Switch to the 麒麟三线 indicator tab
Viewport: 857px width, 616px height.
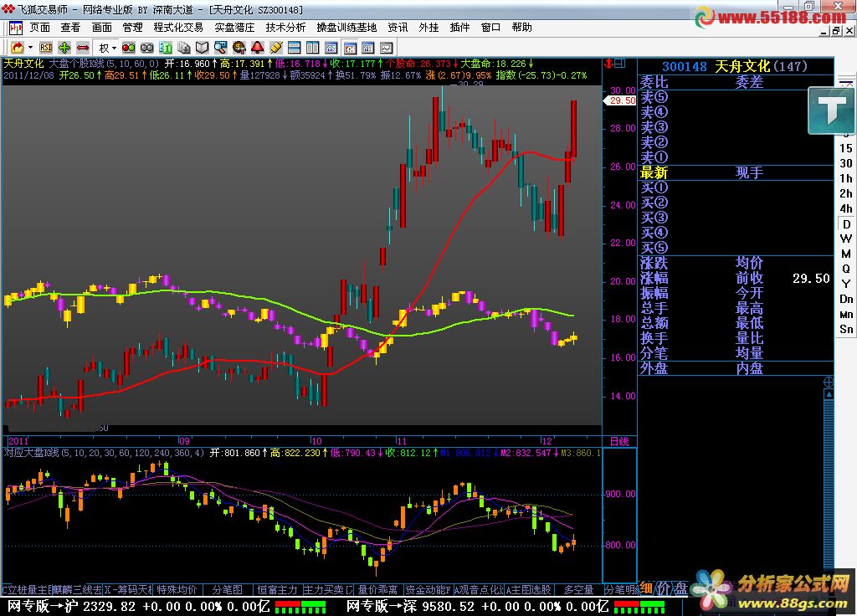(77, 590)
